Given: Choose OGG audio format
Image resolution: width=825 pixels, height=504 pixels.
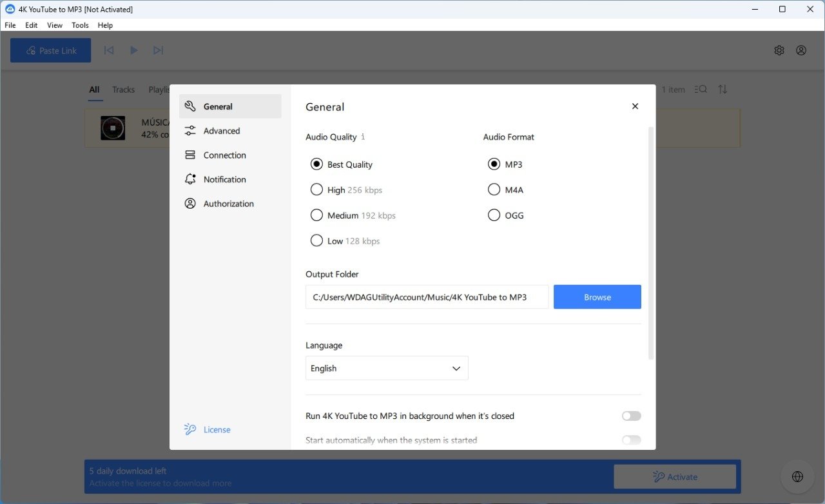Looking at the screenshot, I should pos(506,215).
